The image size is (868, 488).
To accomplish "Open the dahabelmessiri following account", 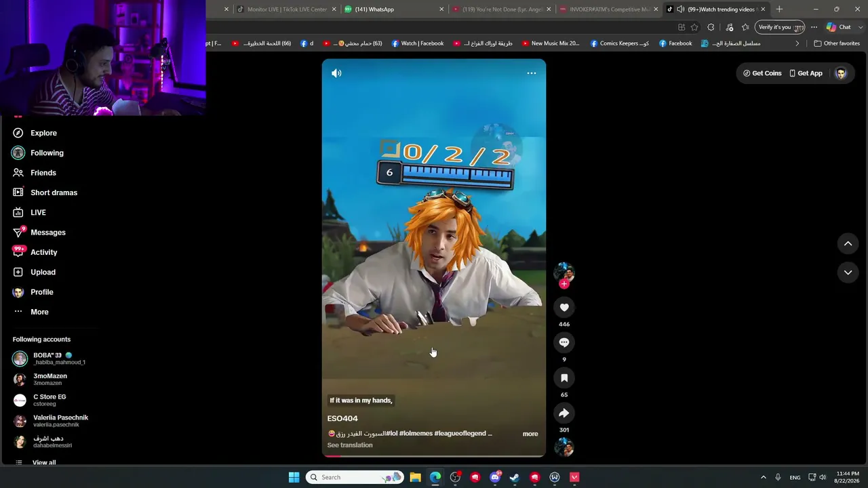I will (x=52, y=442).
